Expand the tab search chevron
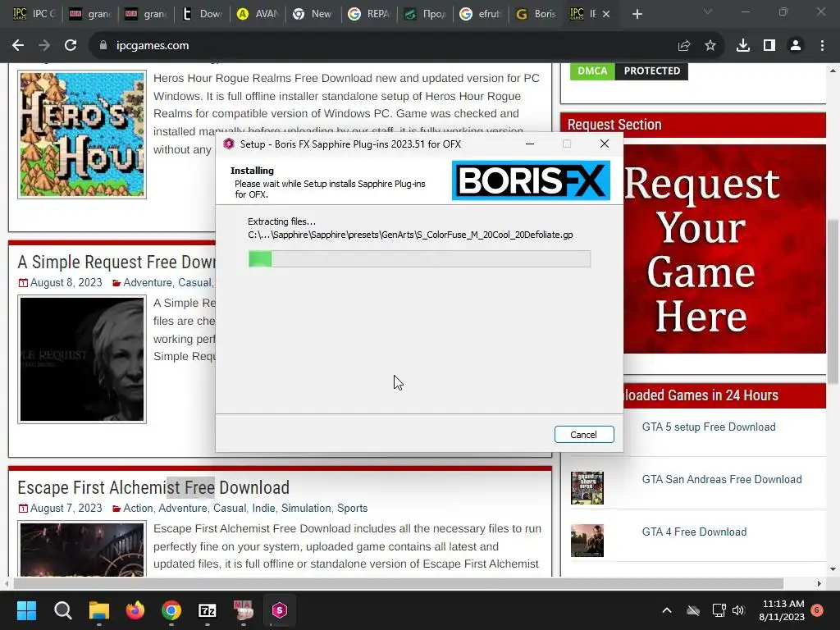Viewport: 840px width, 630px height. (x=708, y=11)
